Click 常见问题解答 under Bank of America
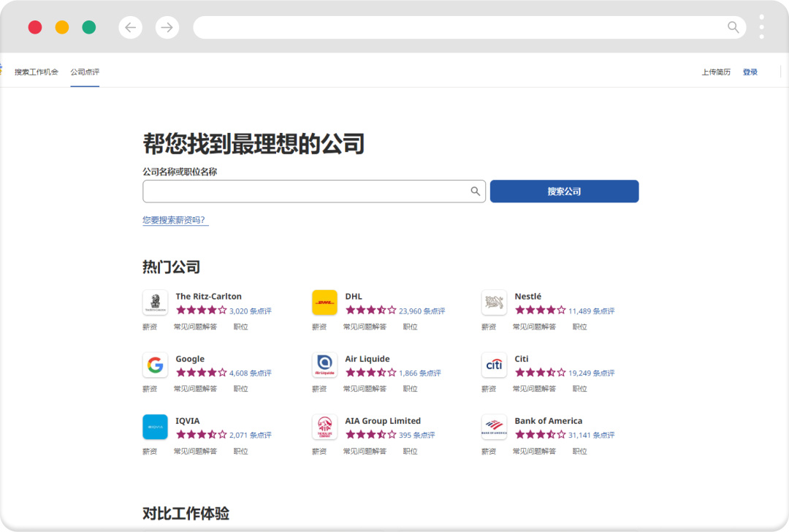The height and width of the screenshot is (532, 789). pyautogui.click(x=534, y=452)
